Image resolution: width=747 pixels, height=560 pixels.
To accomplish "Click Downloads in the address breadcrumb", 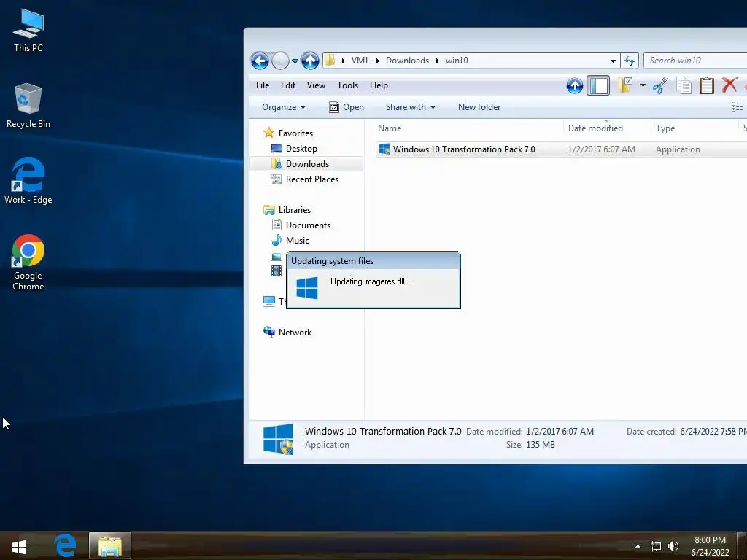I will click(407, 61).
